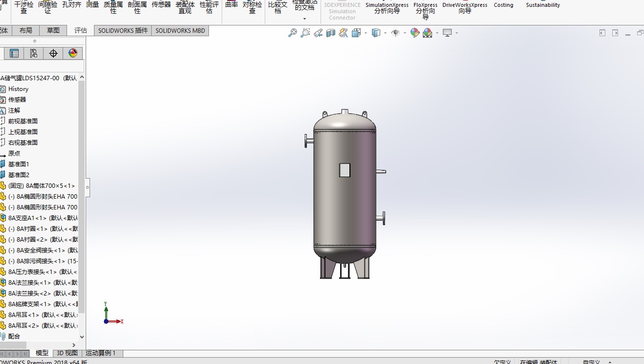The width and height of the screenshot is (644, 364).
Task: Open the DimXpertManager crosshair tab
Action: click(53, 53)
